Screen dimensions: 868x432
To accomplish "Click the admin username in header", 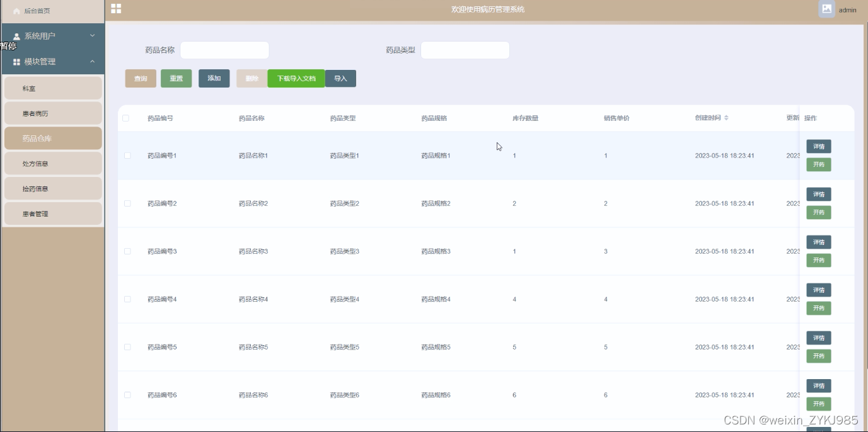I will point(847,10).
